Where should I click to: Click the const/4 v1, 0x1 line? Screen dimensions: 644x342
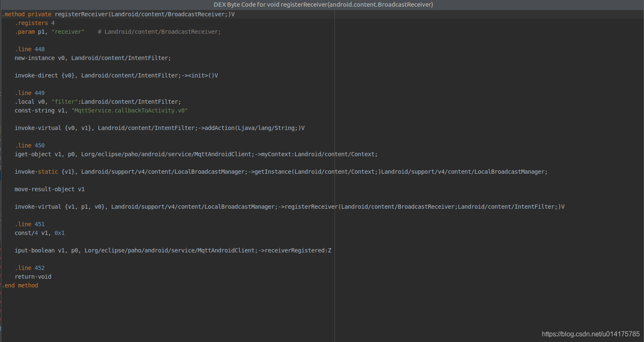click(40, 233)
